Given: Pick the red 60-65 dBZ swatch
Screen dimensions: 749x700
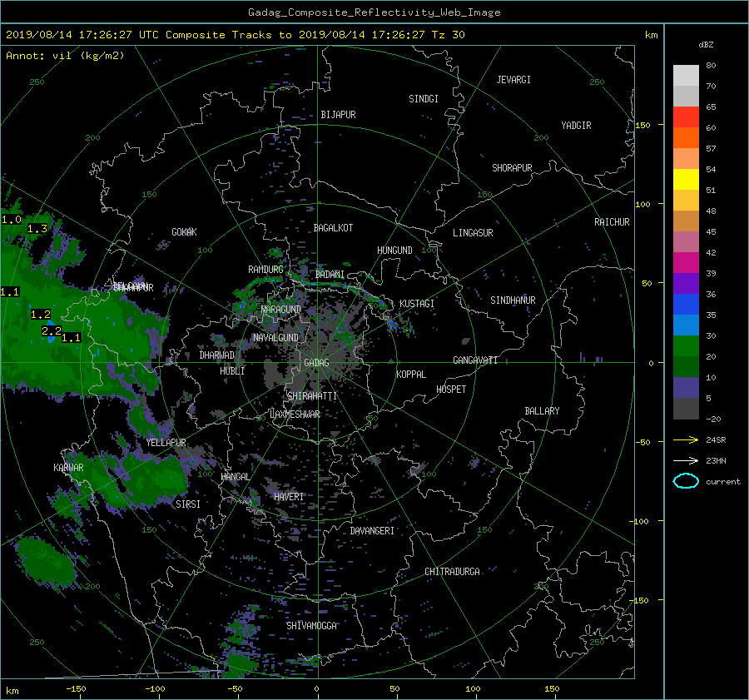Looking at the screenshot, I should tap(686, 117).
